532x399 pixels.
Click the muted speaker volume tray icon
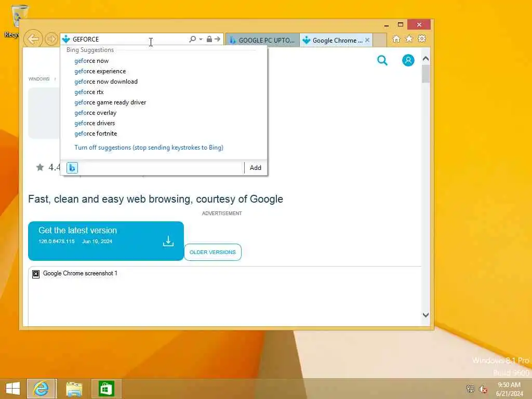point(483,389)
